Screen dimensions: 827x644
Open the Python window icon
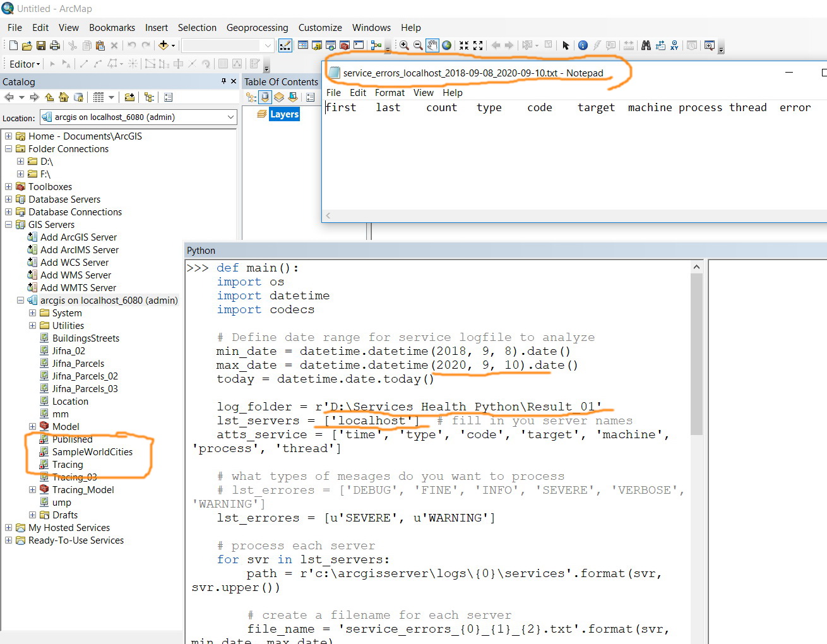coord(359,45)
